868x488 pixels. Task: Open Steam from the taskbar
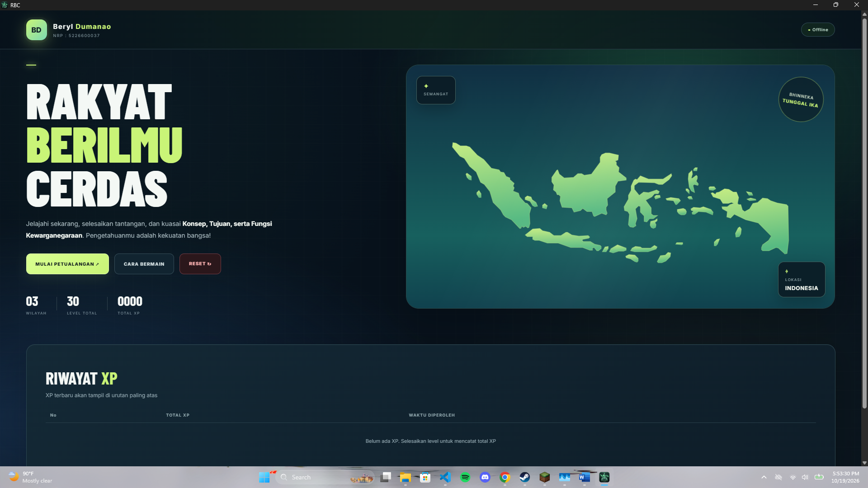(x=525, y=477)
